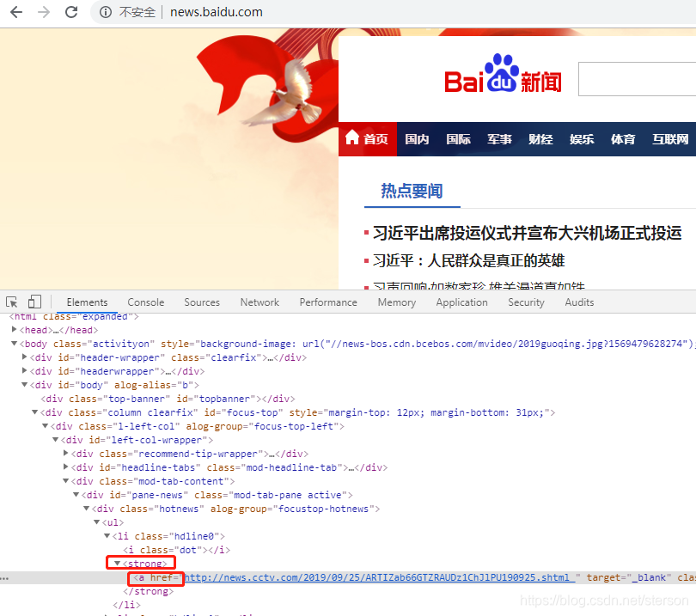Expand the div id="header-wrapper" node
This screenshot has width=696, height=616.
click(25, 357)
